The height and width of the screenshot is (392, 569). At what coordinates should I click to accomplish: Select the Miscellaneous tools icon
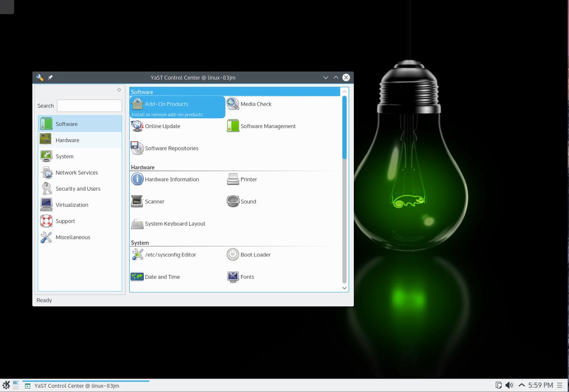click(46, 237)
